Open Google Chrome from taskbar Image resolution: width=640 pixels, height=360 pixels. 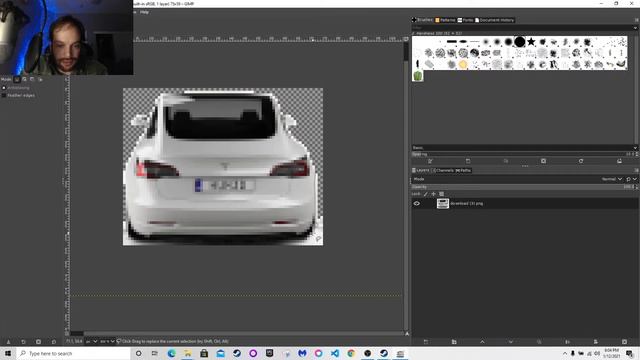click(x=351, y=353)
